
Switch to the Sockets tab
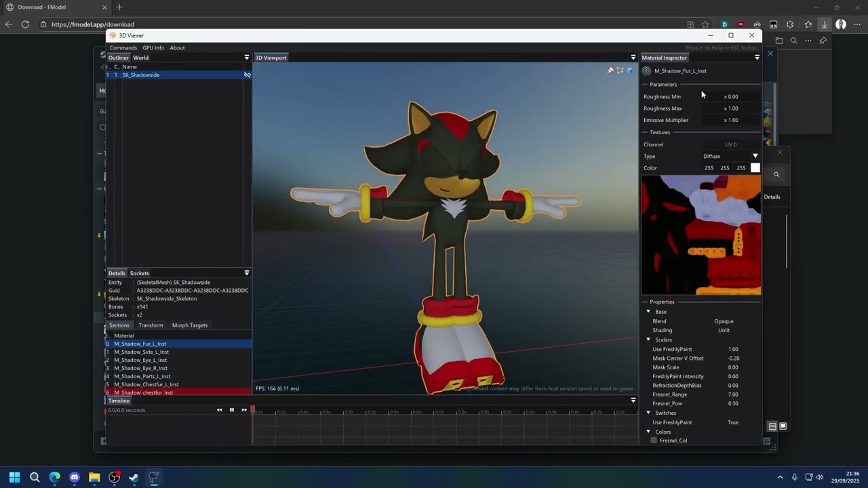pos(139,273)
